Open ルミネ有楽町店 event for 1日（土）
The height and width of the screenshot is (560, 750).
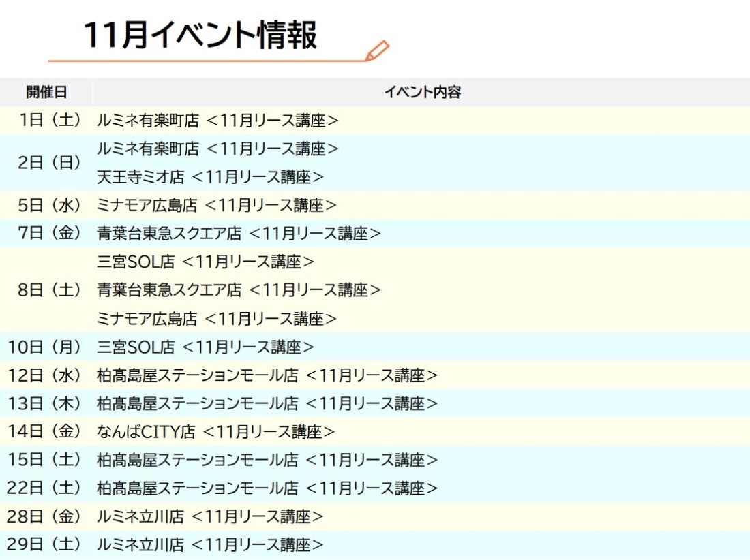[217, 121]
